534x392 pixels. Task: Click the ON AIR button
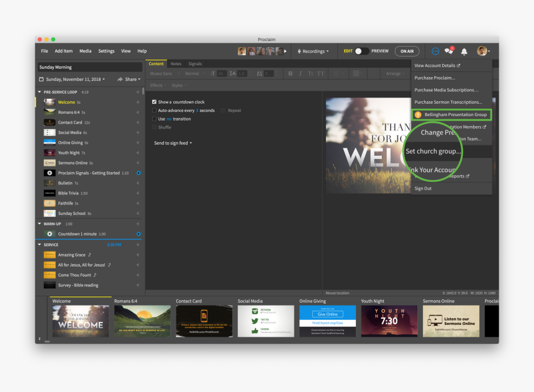coord(407,51)
